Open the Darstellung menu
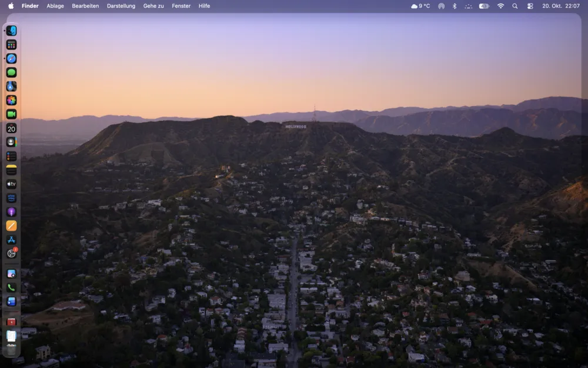The image size is (588, 368). tap(121, 6)
